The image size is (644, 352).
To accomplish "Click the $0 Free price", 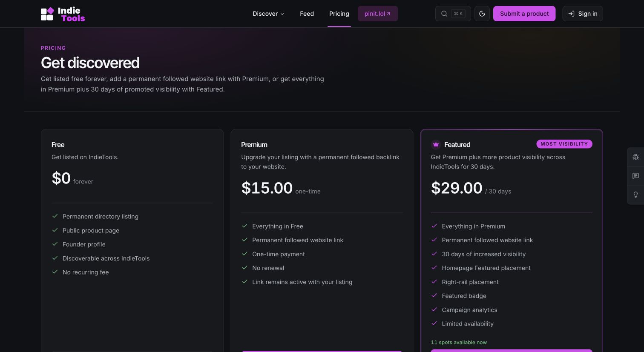I will click(x=61, y=178).
